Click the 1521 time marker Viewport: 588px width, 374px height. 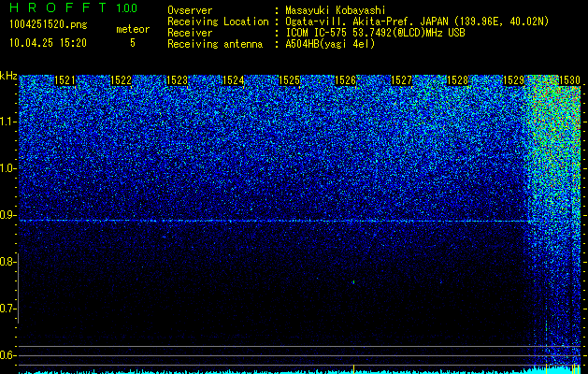[x=65, y=80]
